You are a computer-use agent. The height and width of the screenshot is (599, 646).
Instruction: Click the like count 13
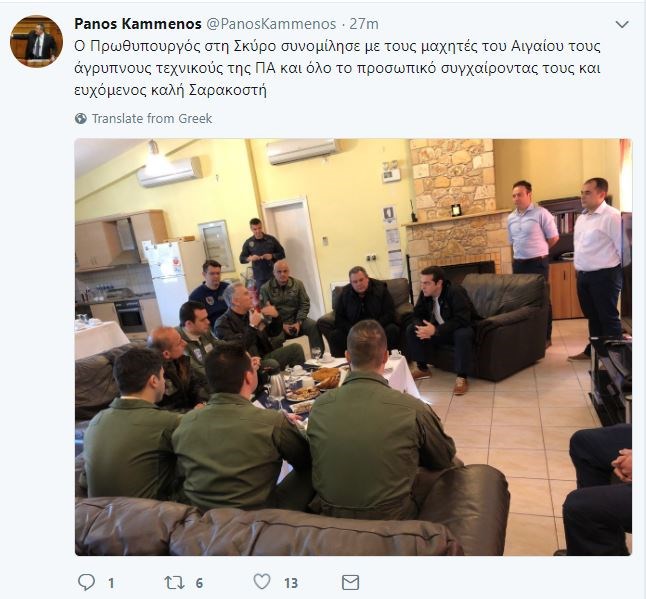pyautogui.click(x=291, y=583)
